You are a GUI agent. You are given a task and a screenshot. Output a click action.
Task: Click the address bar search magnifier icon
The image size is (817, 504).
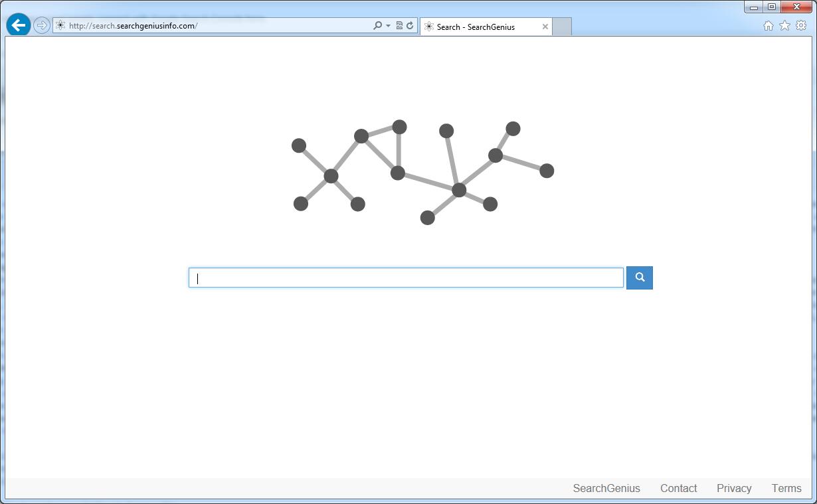click(377, 26)
